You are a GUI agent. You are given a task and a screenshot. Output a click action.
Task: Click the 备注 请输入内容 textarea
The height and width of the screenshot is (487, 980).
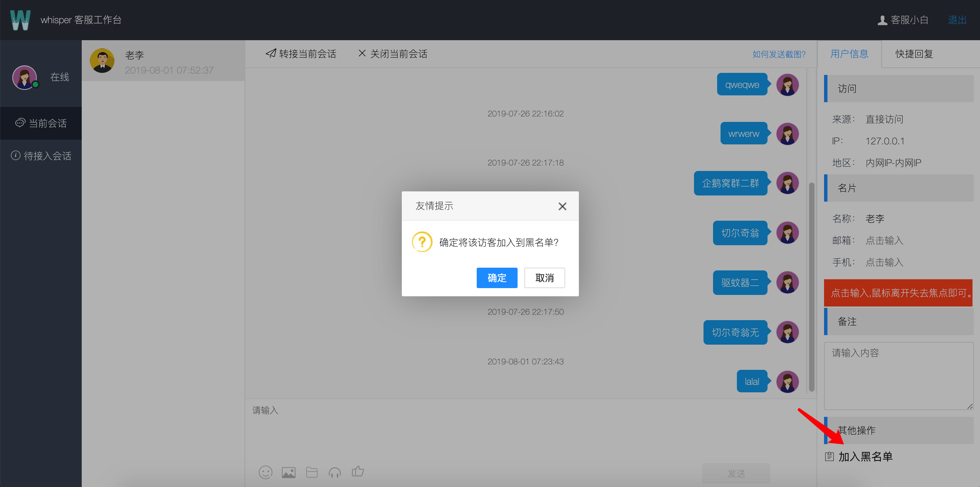[x=899, y=376]
